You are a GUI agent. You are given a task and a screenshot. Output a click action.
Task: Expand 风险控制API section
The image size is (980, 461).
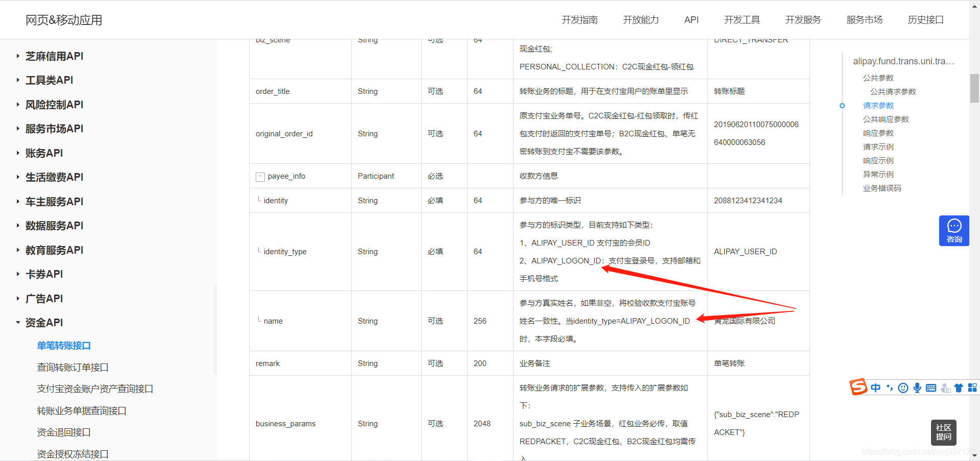pyautogui.click(x=54, y=105)
